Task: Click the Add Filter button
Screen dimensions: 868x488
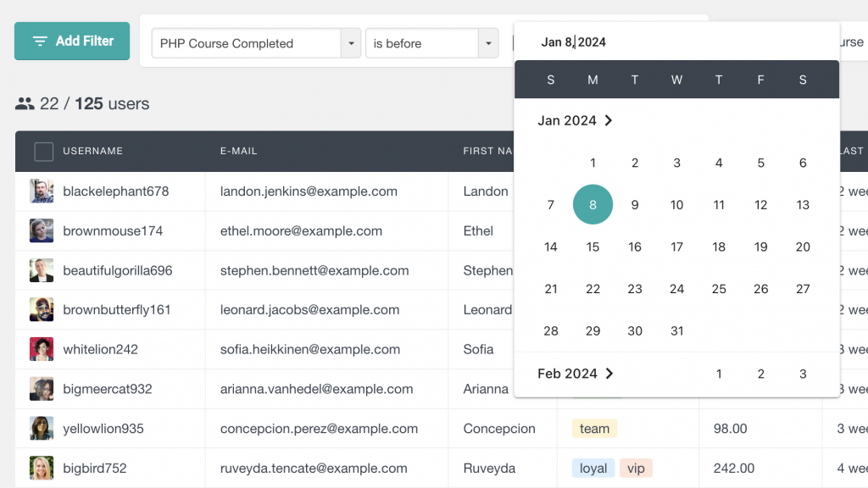Action: tap(72, 42)
